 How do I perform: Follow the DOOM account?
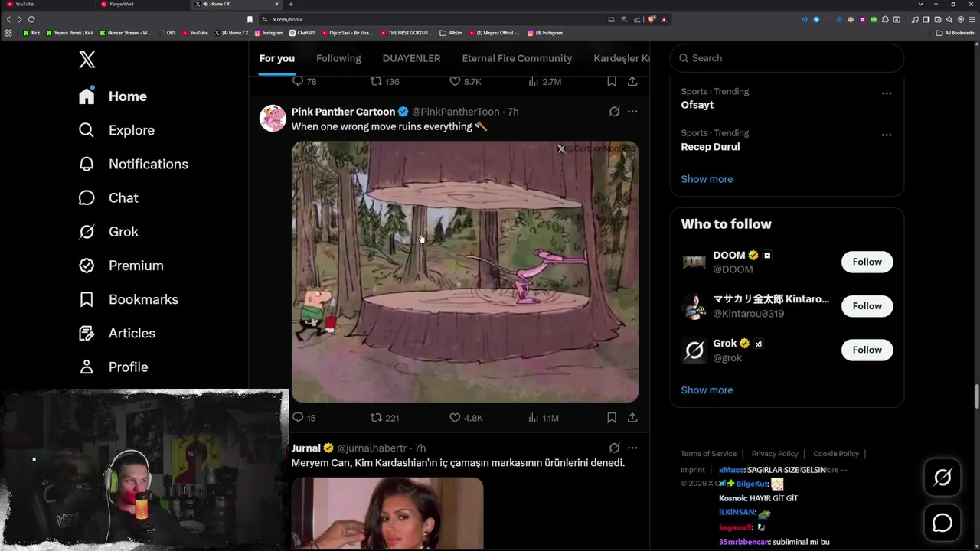click(x=867, y=262)
